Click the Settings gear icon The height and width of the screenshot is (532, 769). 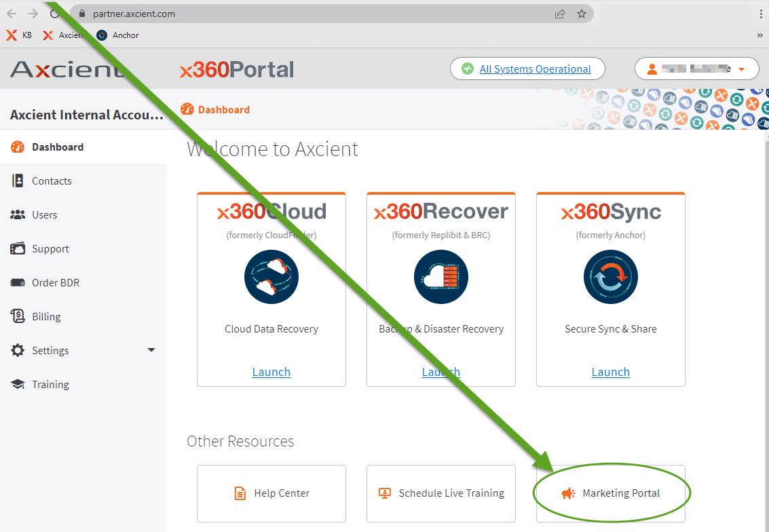[x=18, y=350]
